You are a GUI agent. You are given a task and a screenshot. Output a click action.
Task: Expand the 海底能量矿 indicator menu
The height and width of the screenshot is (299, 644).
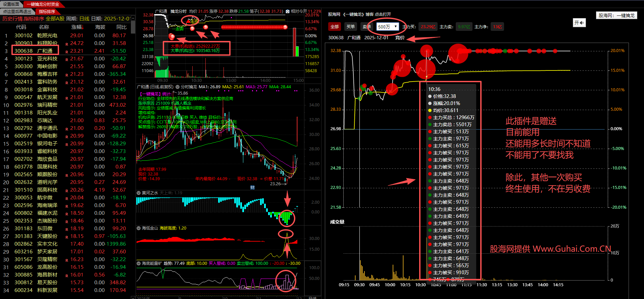point(139,263)
